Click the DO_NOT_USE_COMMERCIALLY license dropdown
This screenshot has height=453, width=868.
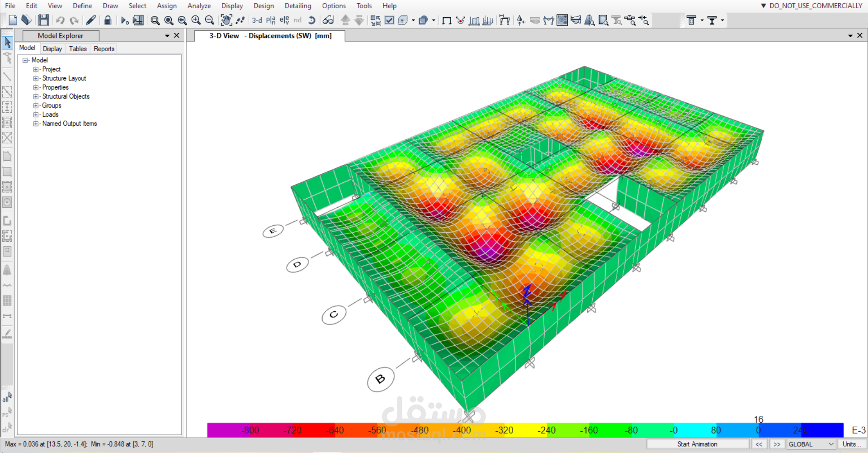811,6
